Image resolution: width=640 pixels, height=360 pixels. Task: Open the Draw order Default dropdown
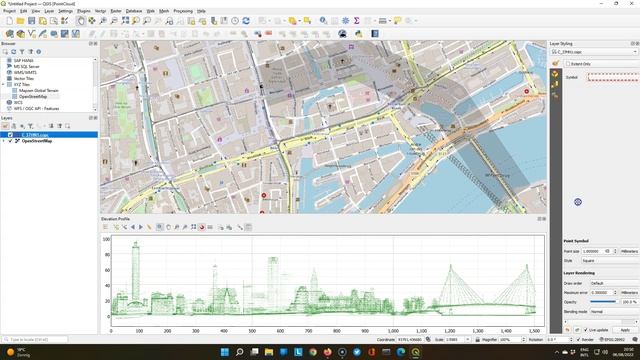tap(615, 283)
